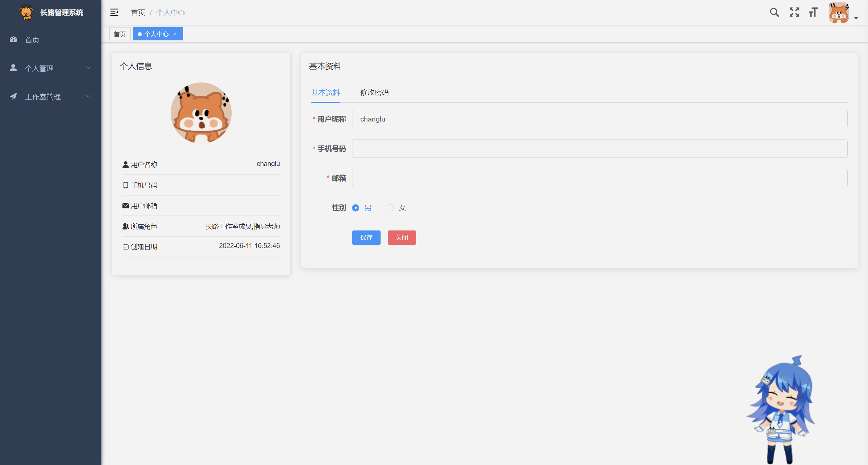
Task: Click the red 关闭 button
Action: [x=402, y=238]
